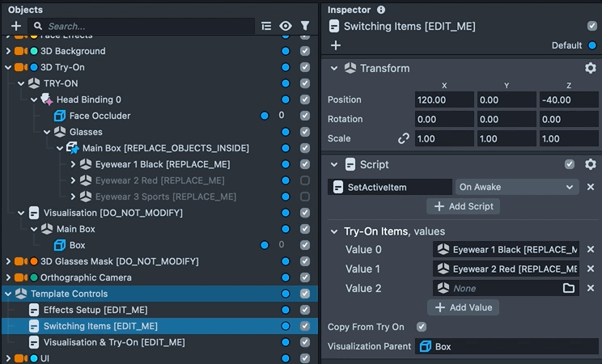Click the add object plus icon in Objects panel
The width and height of the screenshot is (602, 364).
(x=15, y=26)
